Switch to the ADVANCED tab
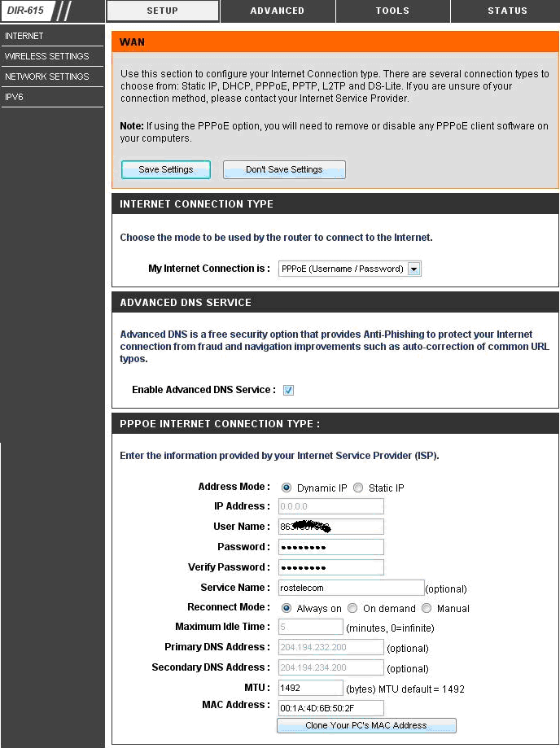The width and height of the screenshot is (560, 748). pyautogui.click(x=278, y=11)
